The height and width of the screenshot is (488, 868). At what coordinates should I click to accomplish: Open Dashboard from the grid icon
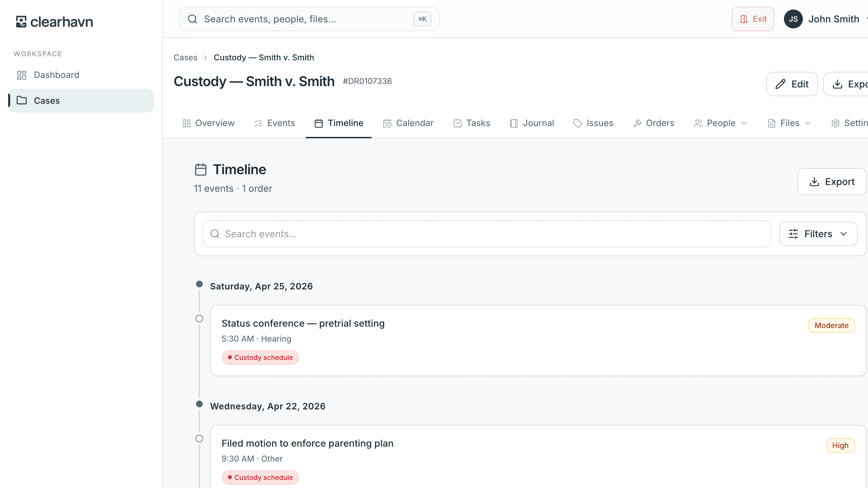[x=22, y=75]
